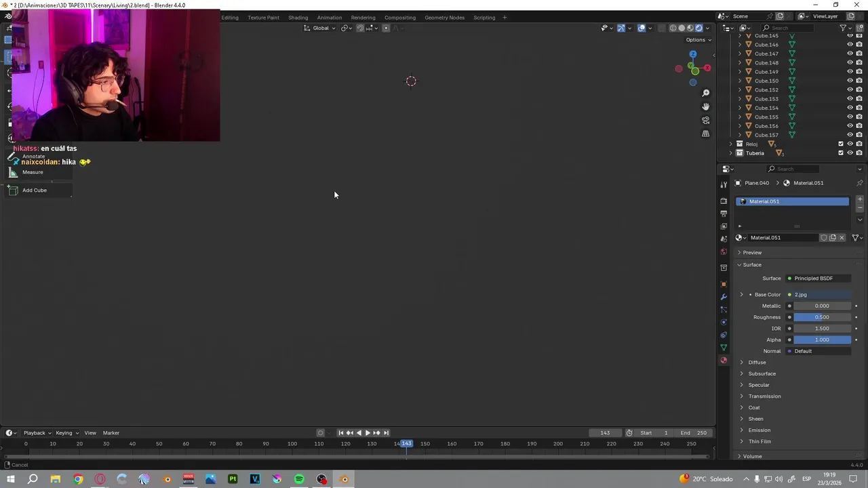868x488 pixels.
Task: Open the Global transform orientation dropdown
Action: 319,28
